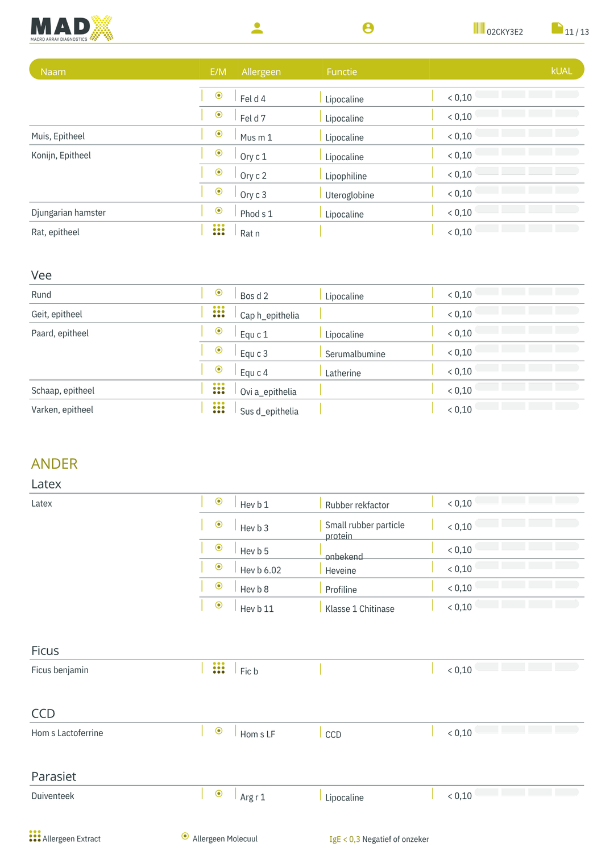Click the Allergeen Extract legend icon
The height and width of the screenshot is (868, 614).
tap(35, 836)
